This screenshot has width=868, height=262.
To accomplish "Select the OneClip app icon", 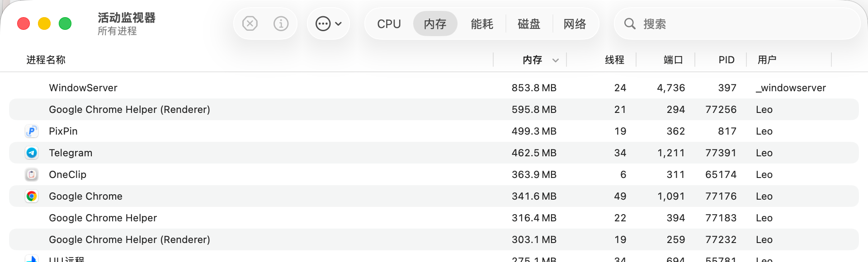I will (x=32, y=174).
